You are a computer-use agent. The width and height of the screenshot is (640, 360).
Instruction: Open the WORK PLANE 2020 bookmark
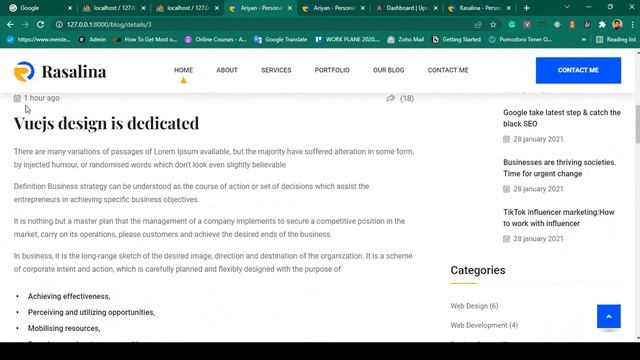point(347,40)
